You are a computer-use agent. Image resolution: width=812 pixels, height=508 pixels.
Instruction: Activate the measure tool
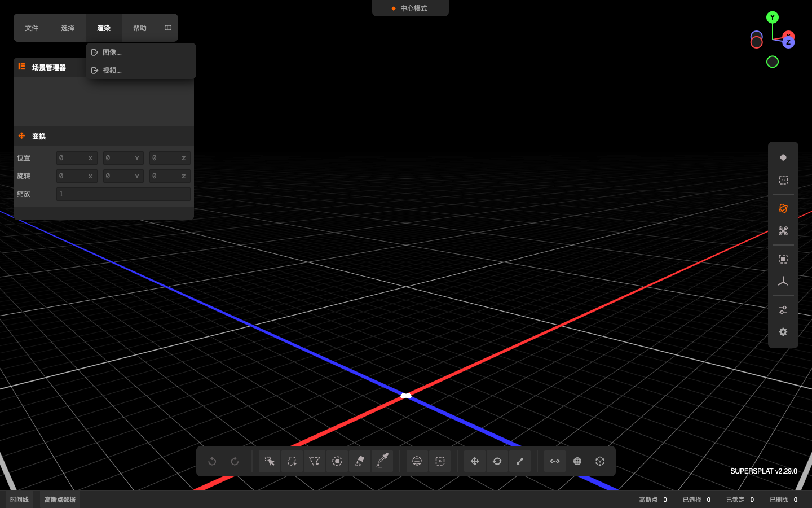pyautogui.click(x=555, y=461)
